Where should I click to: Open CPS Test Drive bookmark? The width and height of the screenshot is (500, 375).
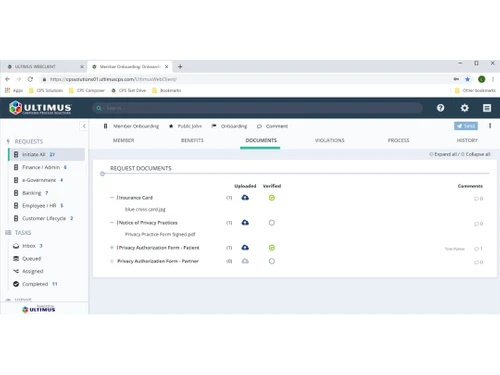(x=128, y=90)
